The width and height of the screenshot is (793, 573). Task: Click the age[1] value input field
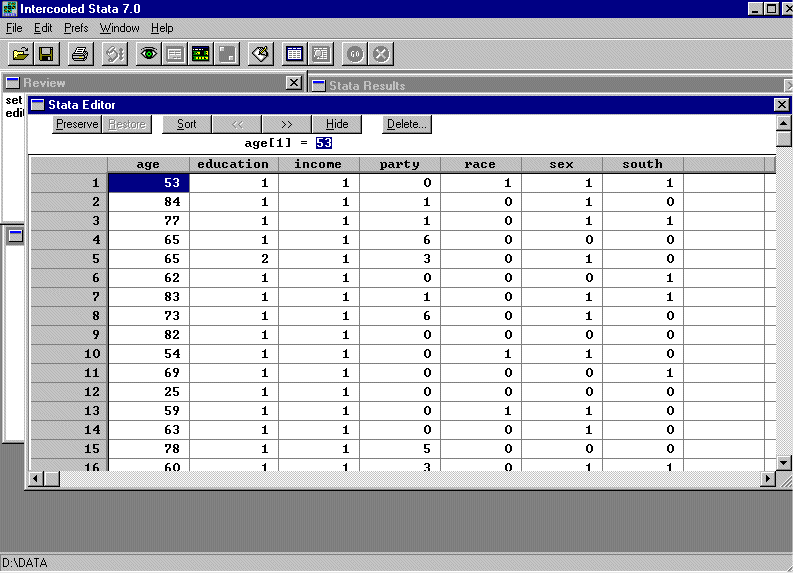(x=324, y=143)
